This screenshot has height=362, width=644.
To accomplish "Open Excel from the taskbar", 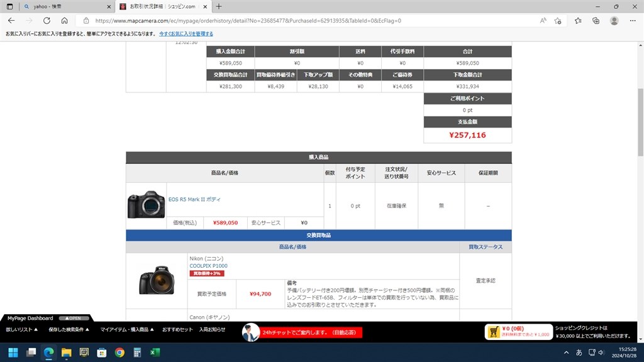I will pos(155,352).
